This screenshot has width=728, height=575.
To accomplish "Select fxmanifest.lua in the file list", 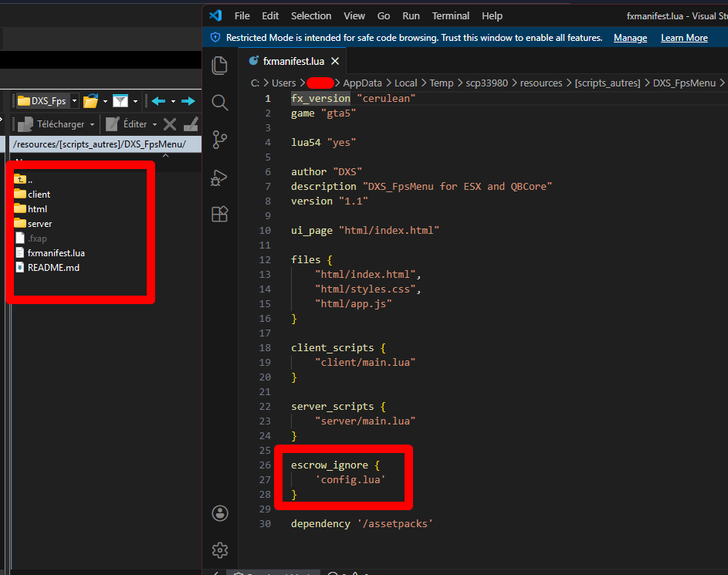I will pos(50,253).
